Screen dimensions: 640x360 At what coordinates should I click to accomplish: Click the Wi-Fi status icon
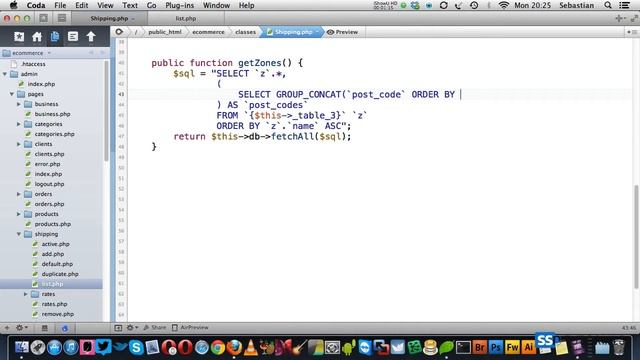click(504, 5)
